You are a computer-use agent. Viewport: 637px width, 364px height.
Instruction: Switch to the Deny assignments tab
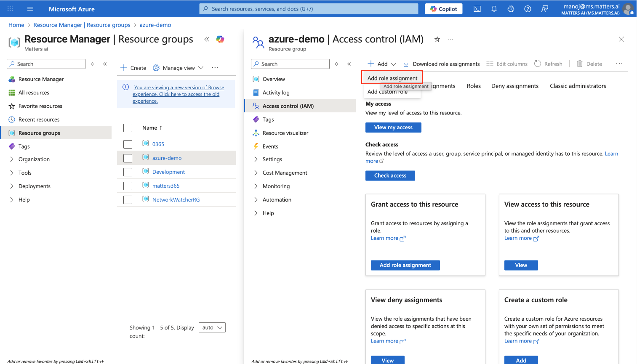(515, 86)
